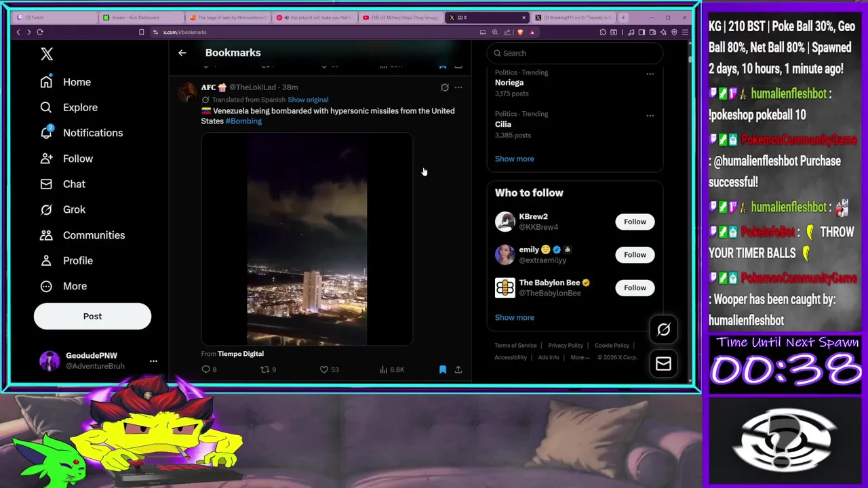Bookmark page icon in toolbar
Viewport: 868px width, 488px height.
[x=141, y=32]
